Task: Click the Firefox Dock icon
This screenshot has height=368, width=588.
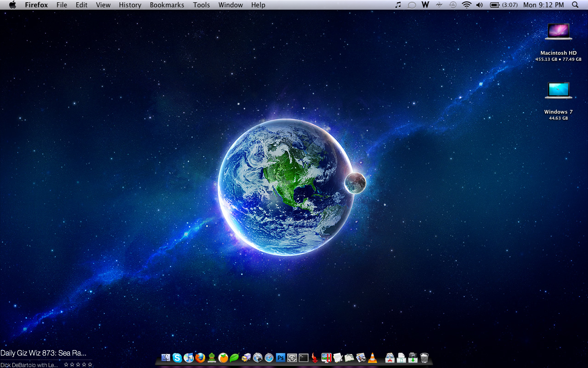Action: point(200,357)
